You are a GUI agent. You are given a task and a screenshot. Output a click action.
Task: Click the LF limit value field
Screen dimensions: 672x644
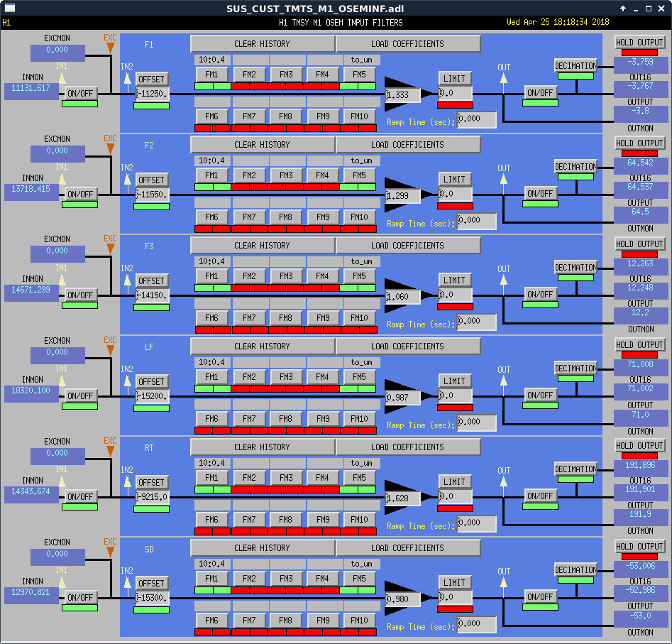pyautogui.click(x=455, y=395)
